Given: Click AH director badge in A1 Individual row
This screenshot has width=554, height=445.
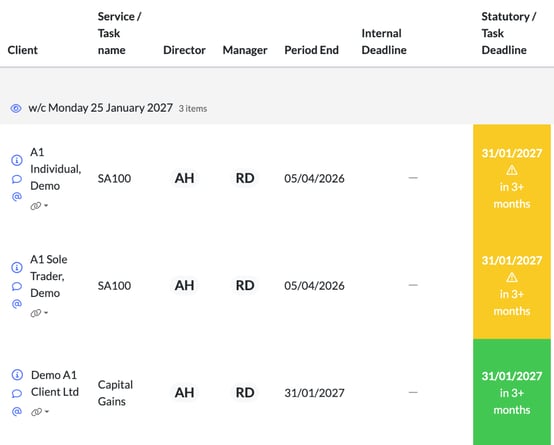Looking at the screenshot, I should (x=184, y=178).
